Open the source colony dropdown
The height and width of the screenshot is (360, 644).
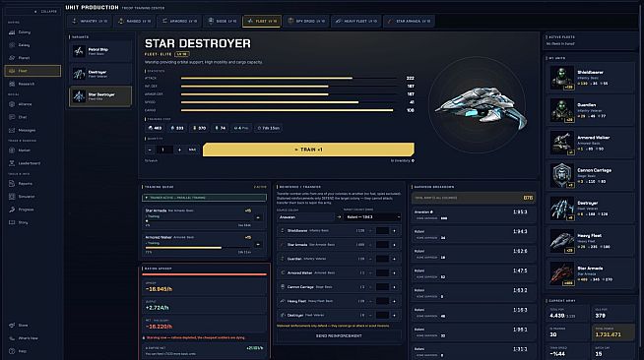coord(305,217)
